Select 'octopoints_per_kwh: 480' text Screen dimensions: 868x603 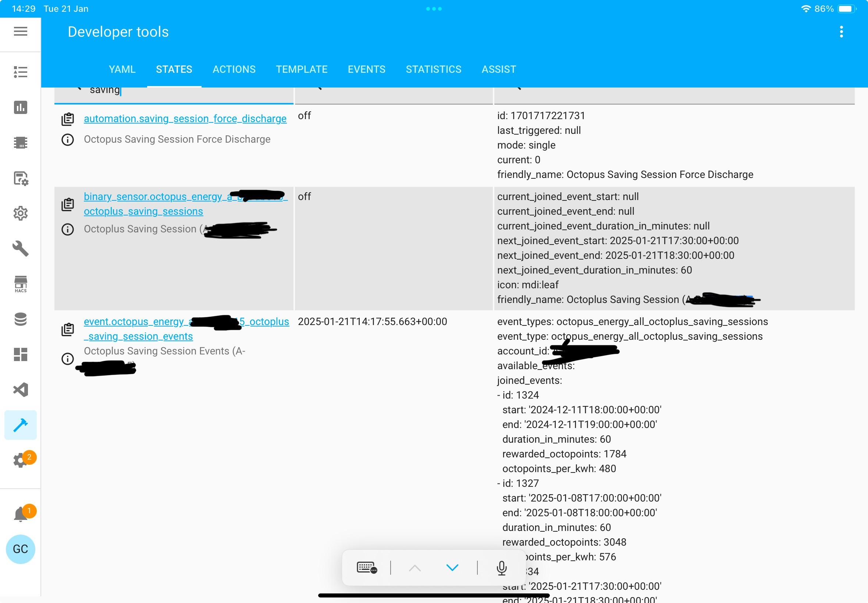coord(559,468)
